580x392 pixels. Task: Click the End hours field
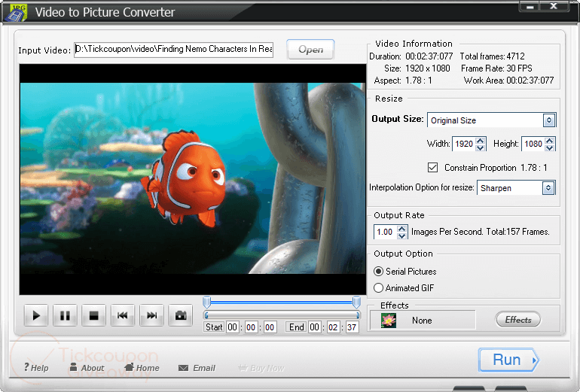(x=314, y=327)
